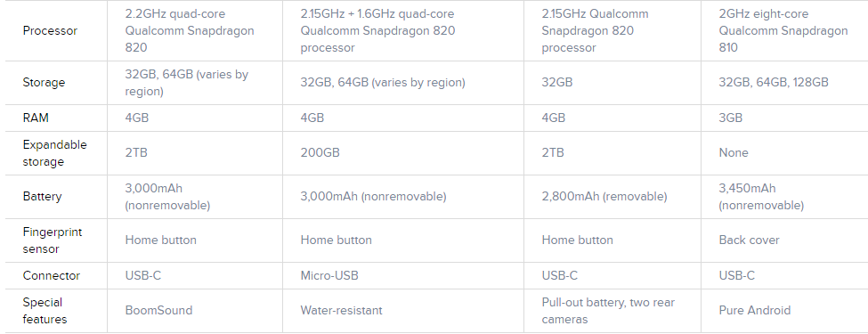Select the Expandable storage row label
868x334 pixels.
pos(55,153)
